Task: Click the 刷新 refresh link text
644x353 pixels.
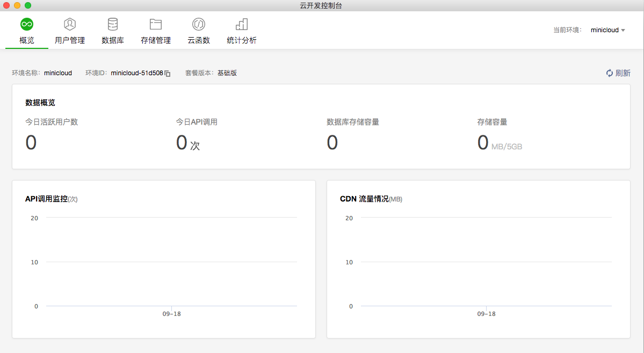Action: click(623, 73)
